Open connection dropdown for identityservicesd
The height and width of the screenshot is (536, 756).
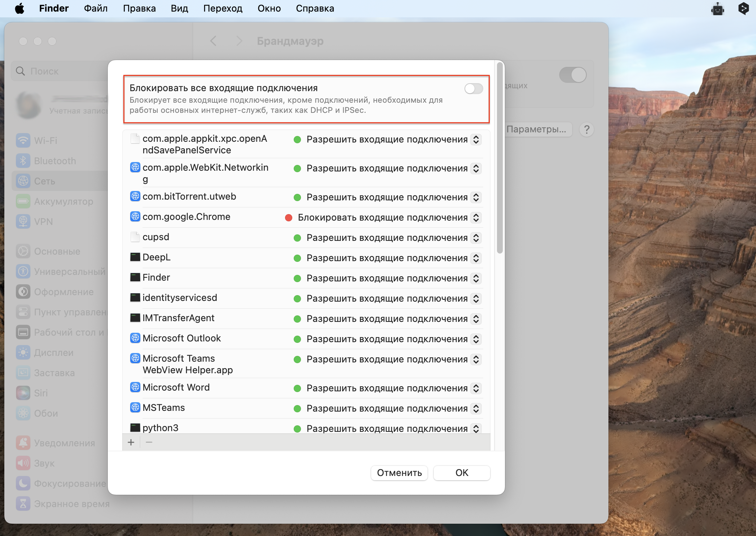tap(476, 298)
